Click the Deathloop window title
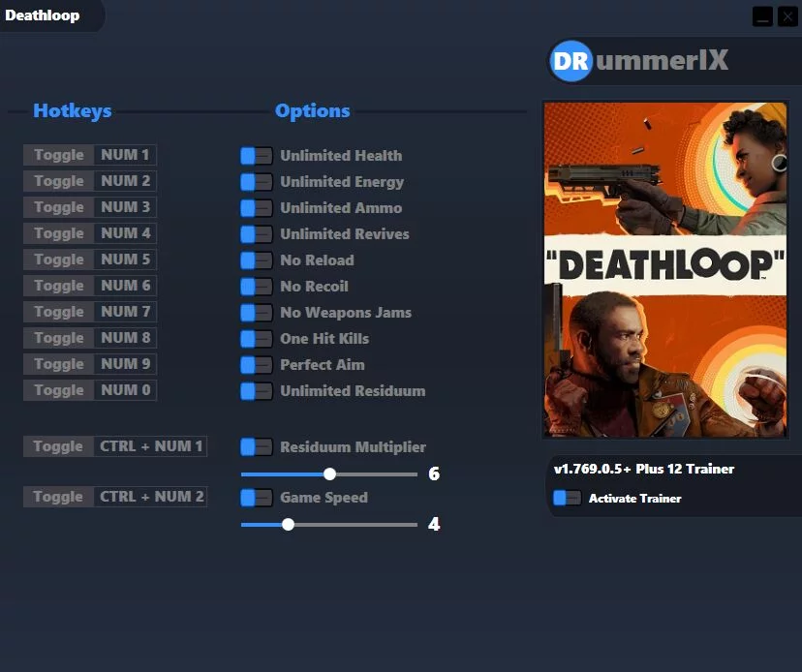Viewport: 802px width, 672px height. pyautogui.click(x=43, y=15)
